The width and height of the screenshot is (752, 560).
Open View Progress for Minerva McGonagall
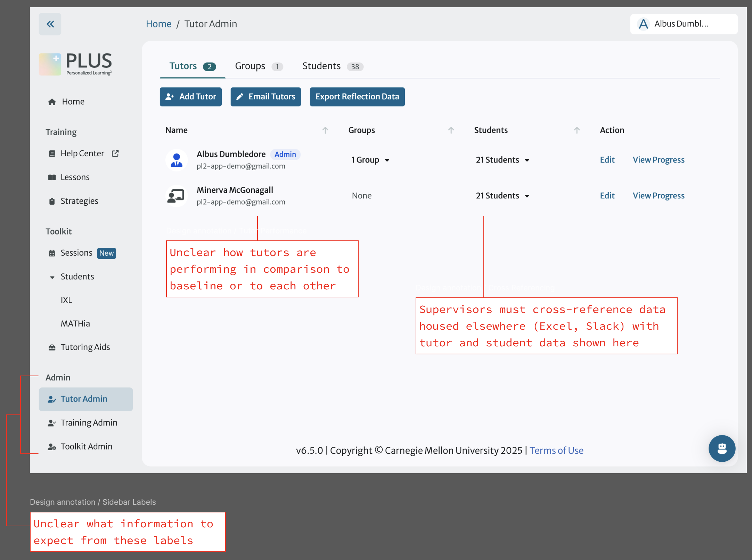(658, 196)
